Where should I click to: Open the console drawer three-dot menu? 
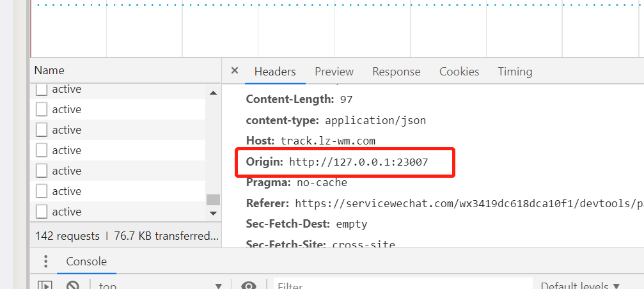click(45, 262)
